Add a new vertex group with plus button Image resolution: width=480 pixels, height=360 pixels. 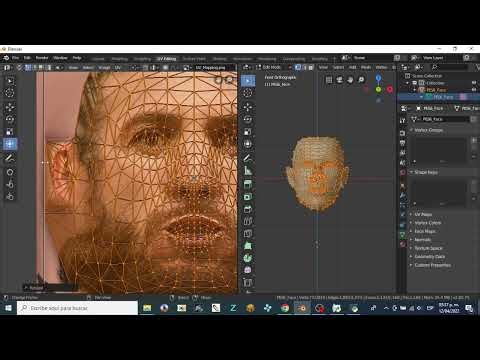click(x=474, y=141)
